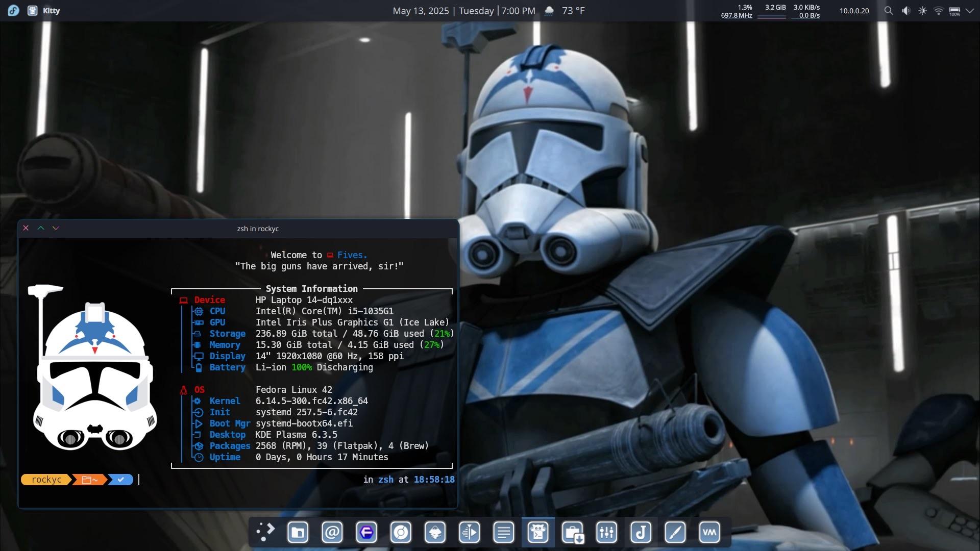Click the red 'Device' label
Image resolution: width=980 pixels, height=551 pixels.
[x=209, y=300]
